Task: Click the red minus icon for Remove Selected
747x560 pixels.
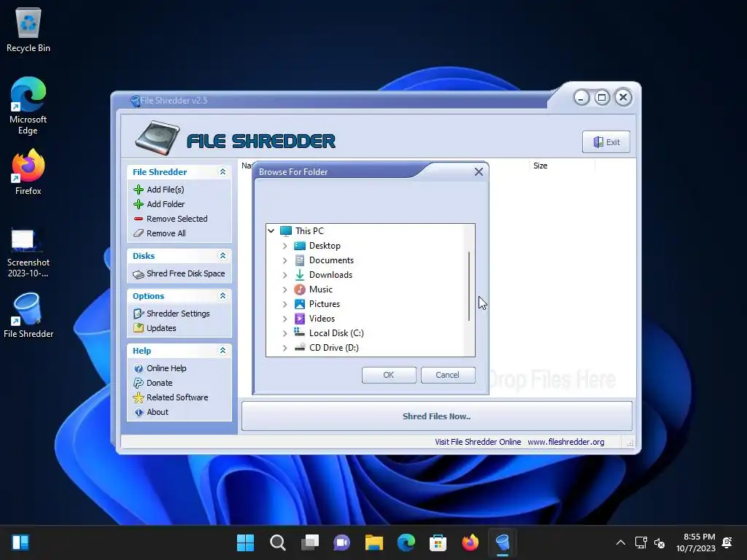Action: pos(139,219)
